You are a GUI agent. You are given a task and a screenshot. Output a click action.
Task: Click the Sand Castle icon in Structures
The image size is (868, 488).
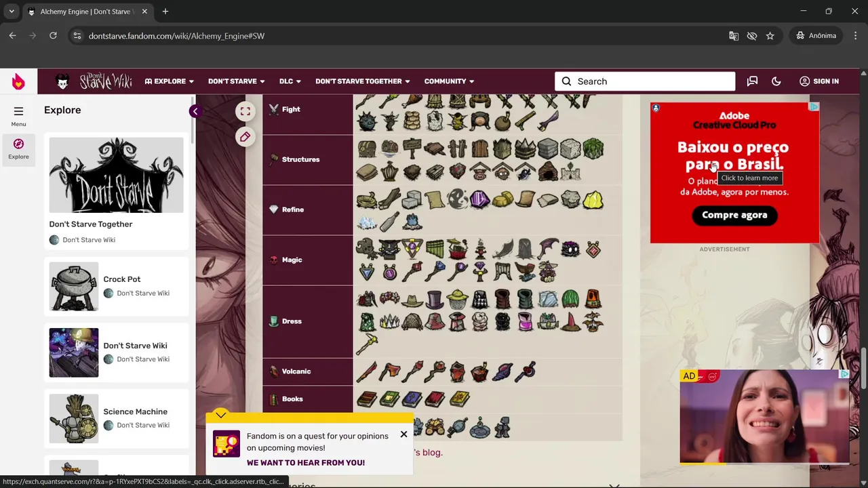(x=570, y=171)
